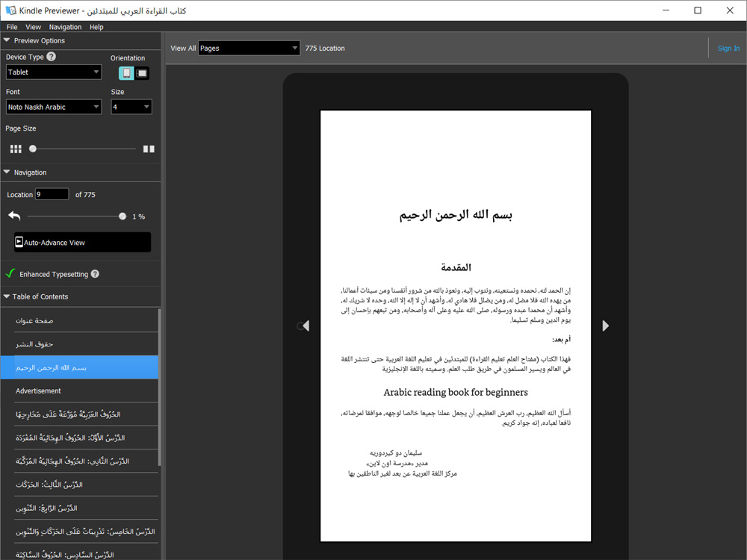Select portrait orientation icon
Viewport: 747px width, 560px height.
[x=126, y=73]
